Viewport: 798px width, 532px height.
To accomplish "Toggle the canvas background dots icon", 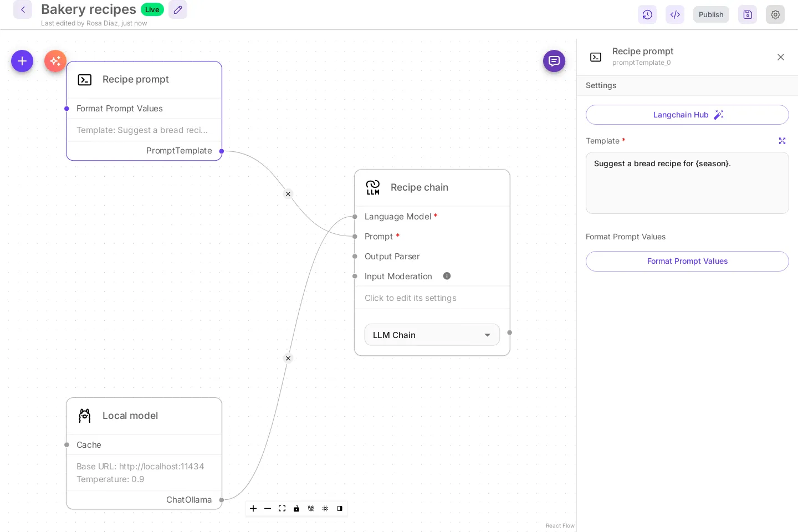I will 325,508.
